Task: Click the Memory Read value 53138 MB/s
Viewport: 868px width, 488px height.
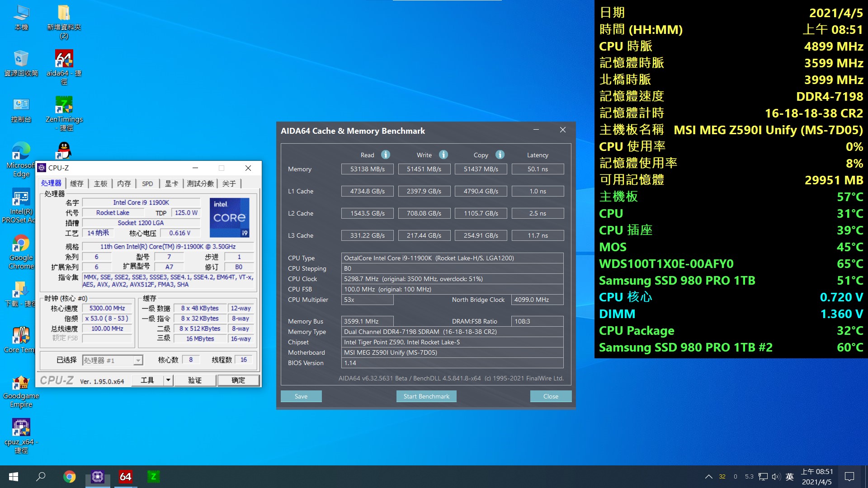Action: pyautogui.click(x=368, y=169)
